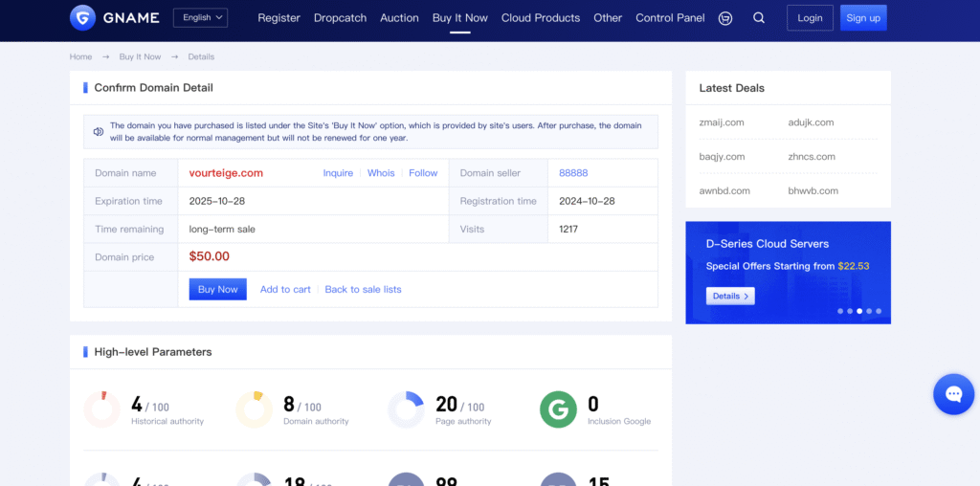The height and width of the screenshot is (486, 980).
Task: Open latest deal awnbd.com
Action: [x=724, y=191]
